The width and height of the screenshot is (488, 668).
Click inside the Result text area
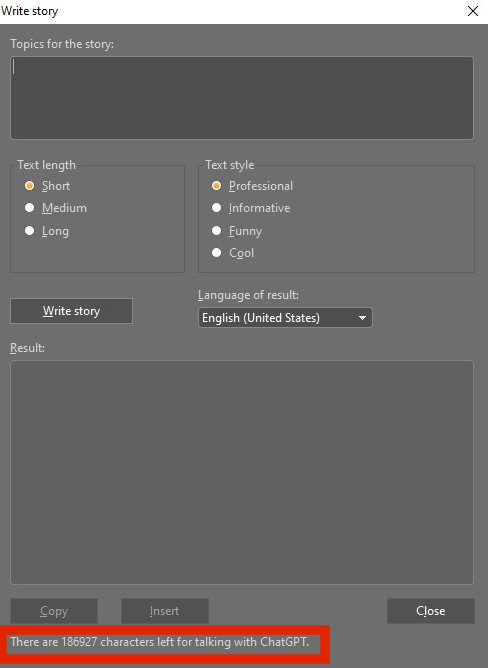click(242, 472)
